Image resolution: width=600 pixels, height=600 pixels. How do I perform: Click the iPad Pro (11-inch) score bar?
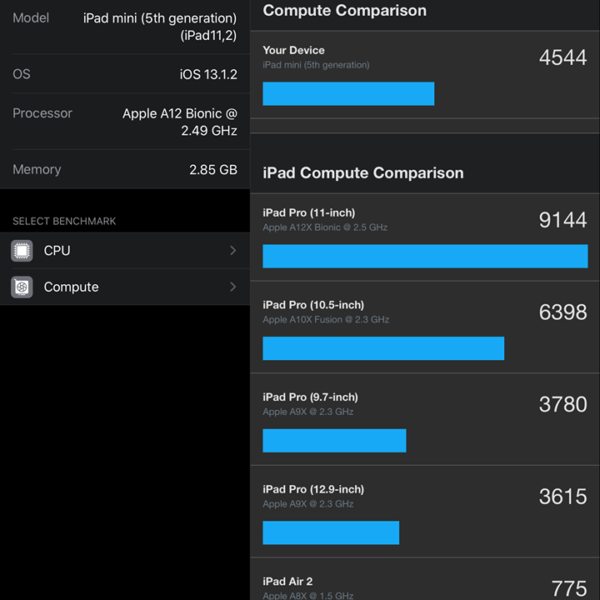tap(425, 256)
